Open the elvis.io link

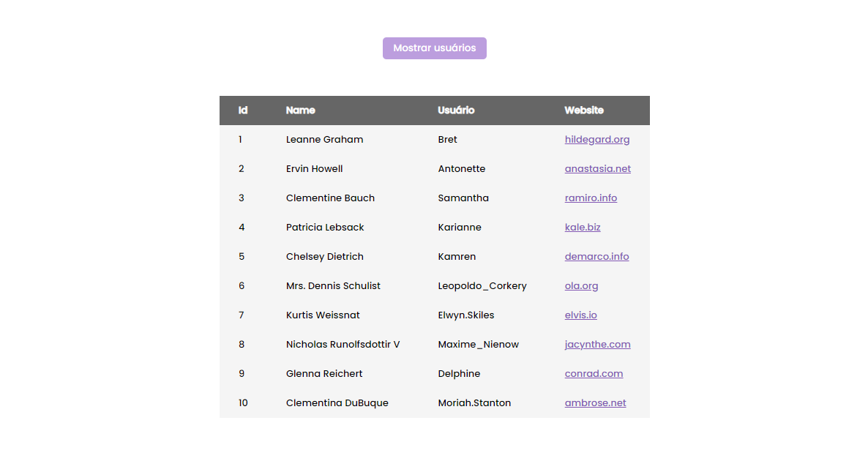click(580, 315)
